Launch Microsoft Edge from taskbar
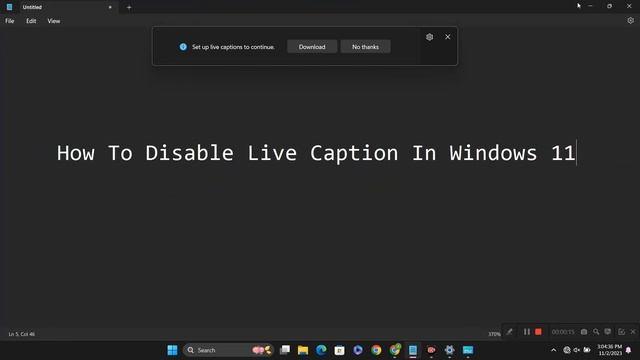The image size is (640, 360). (321, 350)
